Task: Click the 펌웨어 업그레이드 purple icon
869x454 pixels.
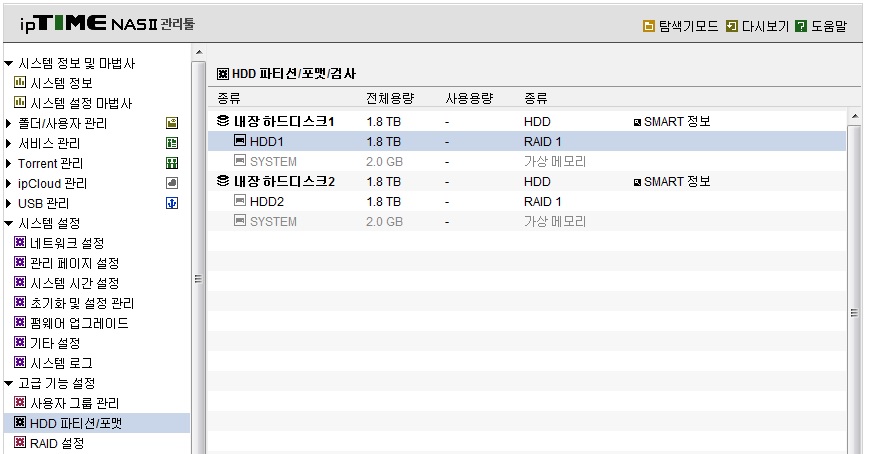Action: pyautogui.click(x=20, y=322)
